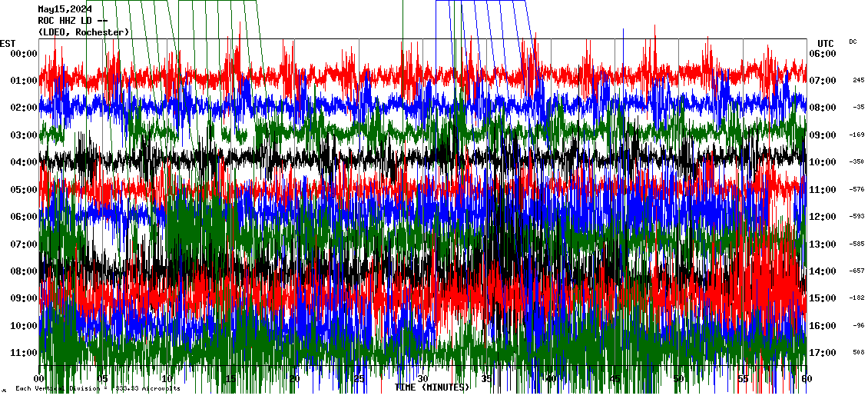Click the (LDEO, Rochester) location text
868x399 pixels.
(x=84, y=32)
